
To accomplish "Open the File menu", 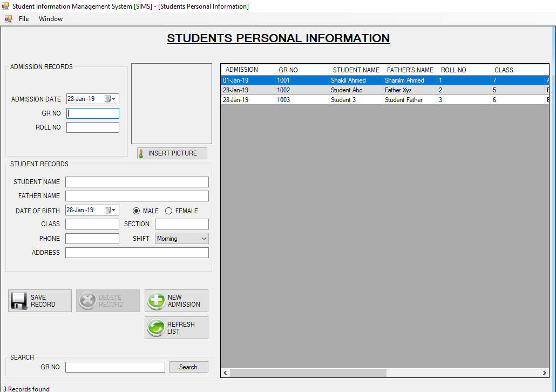I will click(x=24, y=19).
